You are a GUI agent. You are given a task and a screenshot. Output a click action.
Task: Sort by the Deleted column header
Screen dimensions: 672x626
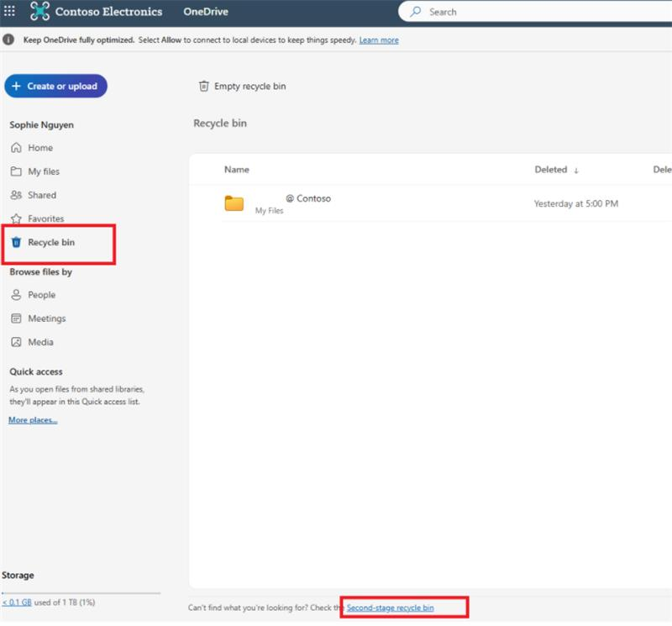click(x=551, y=170)
